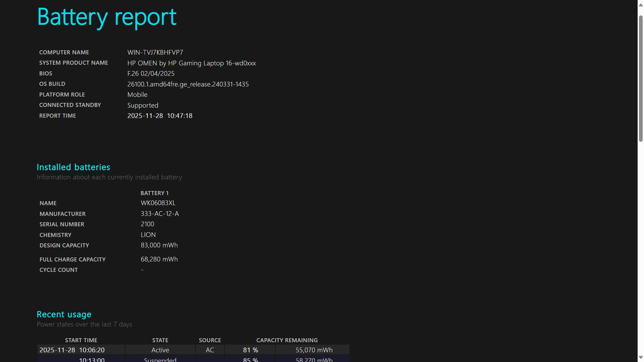
Task: Click the scrollbar down arrow
Action: pyautogui.click(x=640, y=357)
